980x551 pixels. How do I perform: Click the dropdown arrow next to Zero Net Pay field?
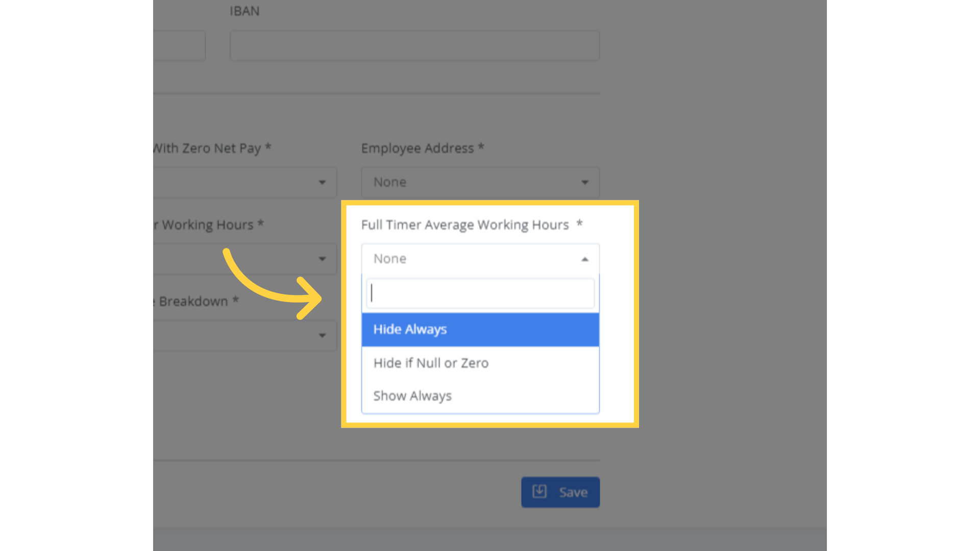tap(322, 182)
